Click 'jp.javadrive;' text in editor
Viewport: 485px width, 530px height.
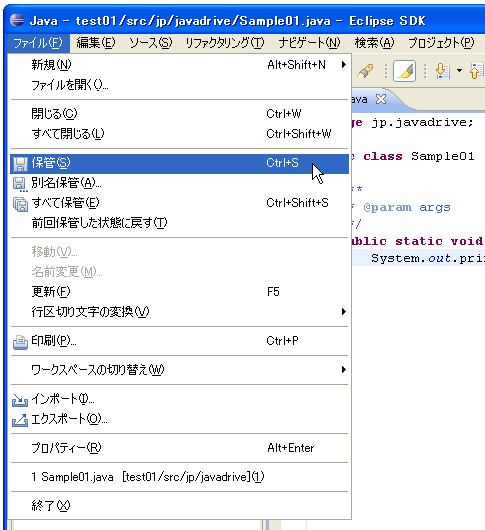422,122
